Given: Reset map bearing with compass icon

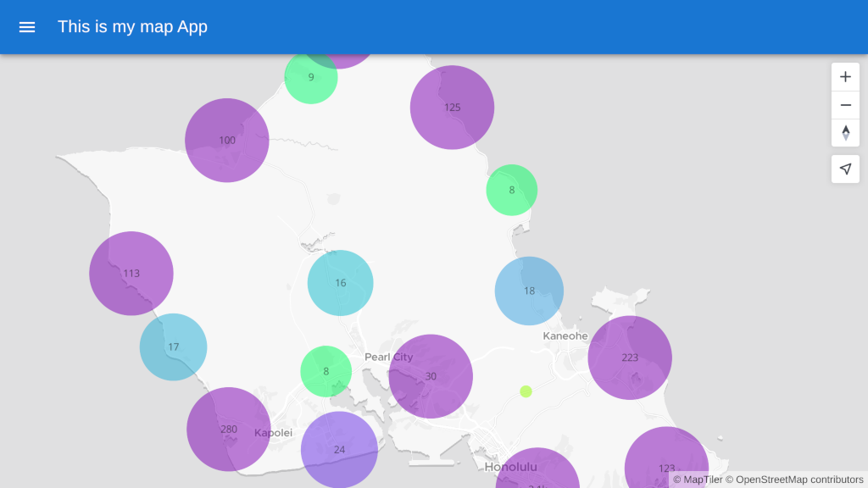Looking at the screenshot, I should pos(845,133).
